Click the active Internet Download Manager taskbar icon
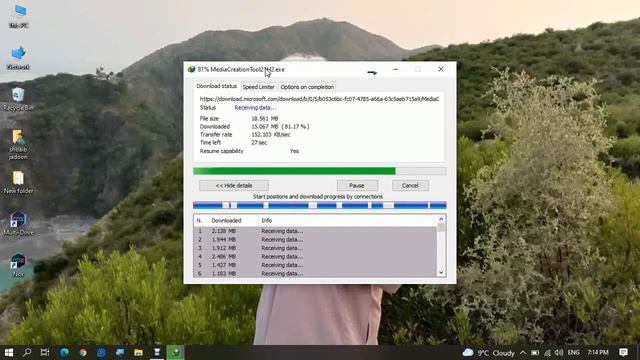 pyautogui.click(x=176, y=352)
